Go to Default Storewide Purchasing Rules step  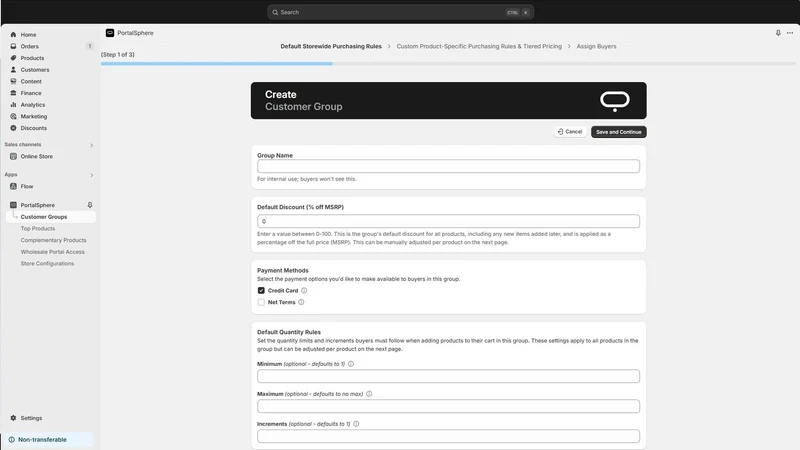click(331, 46)
